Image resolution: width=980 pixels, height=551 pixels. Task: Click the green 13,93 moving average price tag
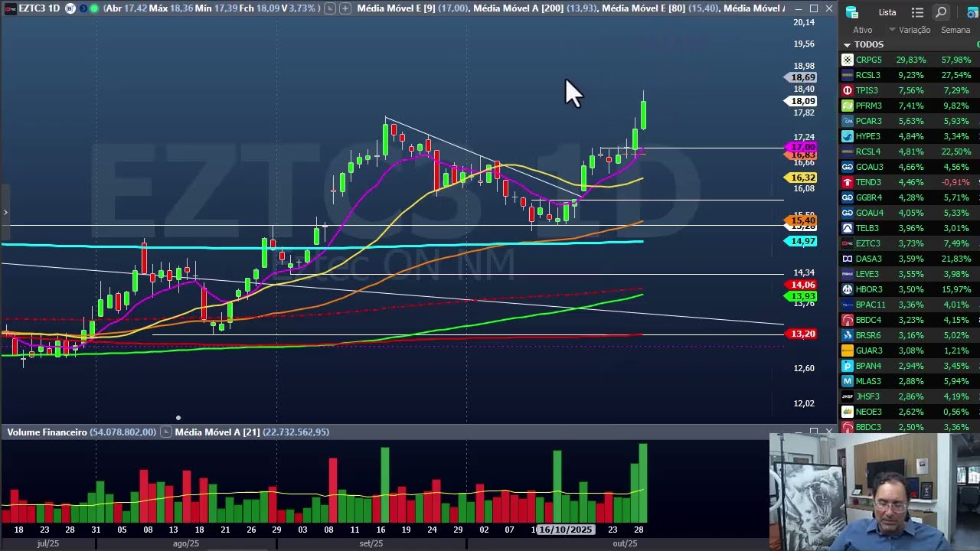point(802,296)
